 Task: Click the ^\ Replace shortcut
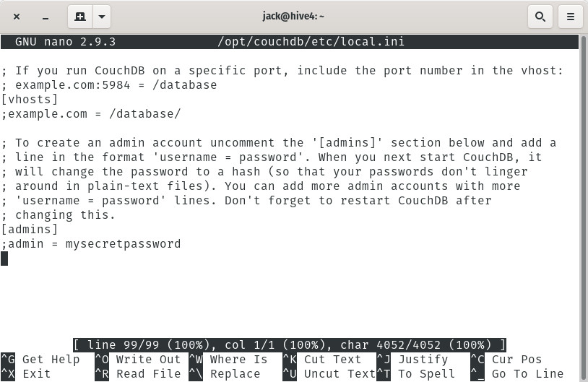225,374
